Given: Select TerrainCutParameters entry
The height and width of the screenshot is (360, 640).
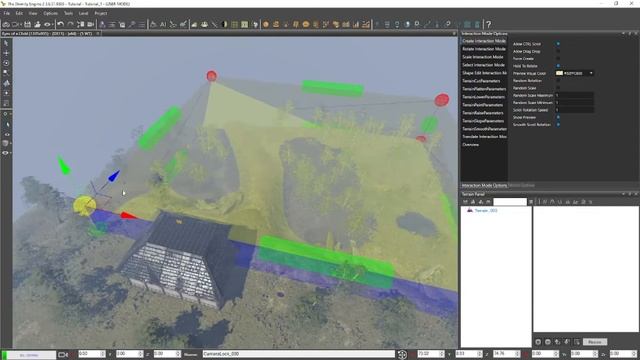Looking at the screenshot, I should [484, 81].
